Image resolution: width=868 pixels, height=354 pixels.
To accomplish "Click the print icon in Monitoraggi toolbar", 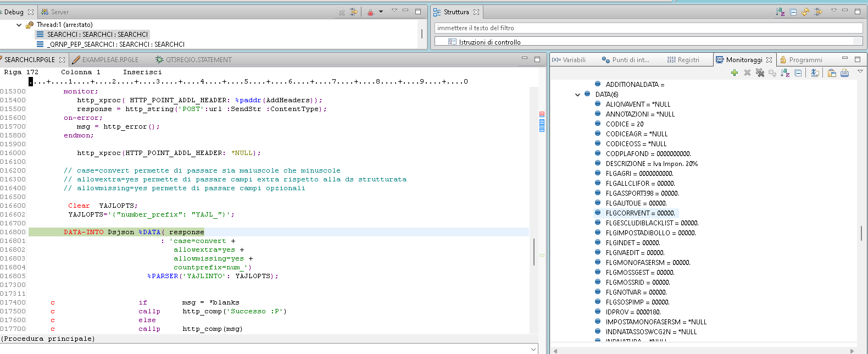I will click(844, 73).
